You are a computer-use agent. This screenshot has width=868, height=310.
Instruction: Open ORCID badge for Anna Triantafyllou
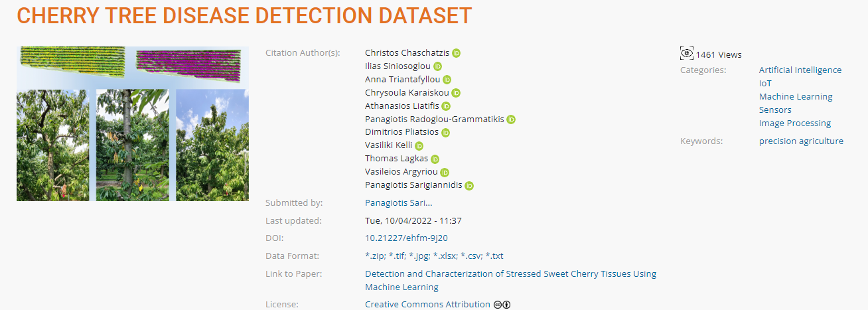[x=447, y=80]
